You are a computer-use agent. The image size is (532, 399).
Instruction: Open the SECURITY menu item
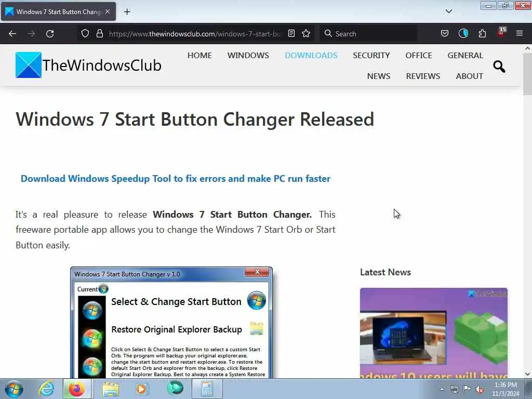coord(371,55)
